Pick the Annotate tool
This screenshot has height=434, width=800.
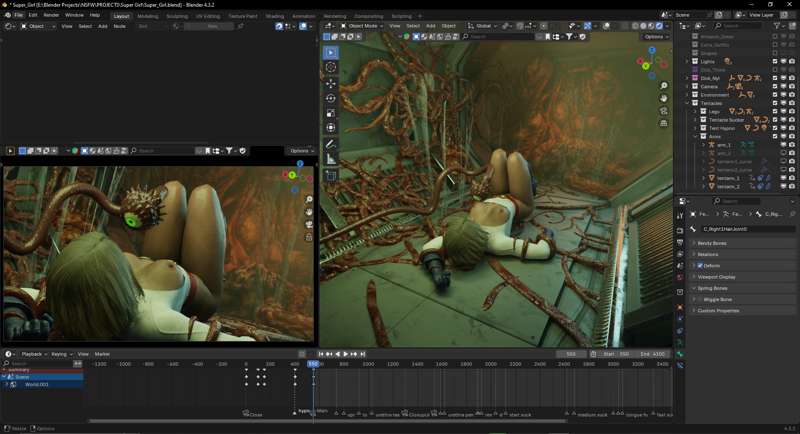[x=331, y=144]
